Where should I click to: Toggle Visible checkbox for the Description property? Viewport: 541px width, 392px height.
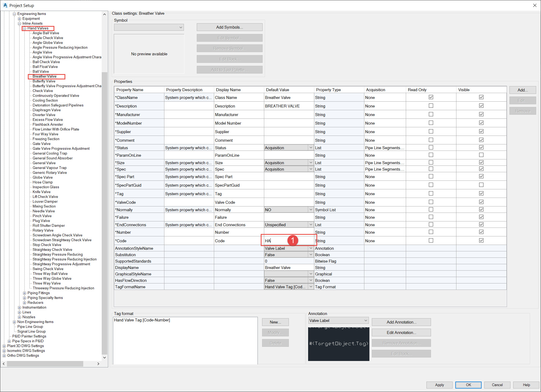pos(481,106)
